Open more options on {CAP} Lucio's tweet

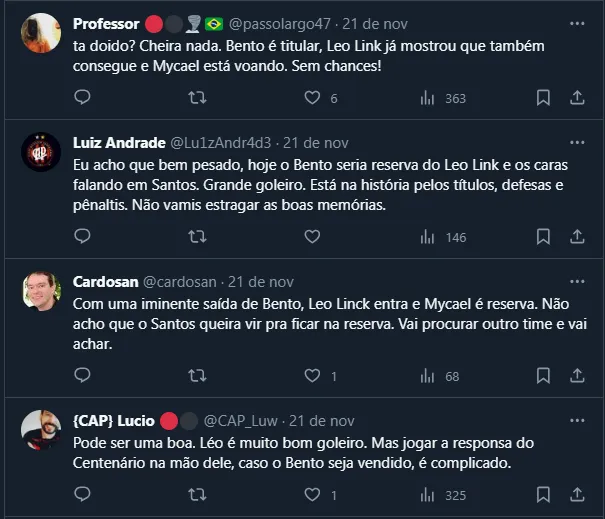pyautogui.click(x=577, y=420)
